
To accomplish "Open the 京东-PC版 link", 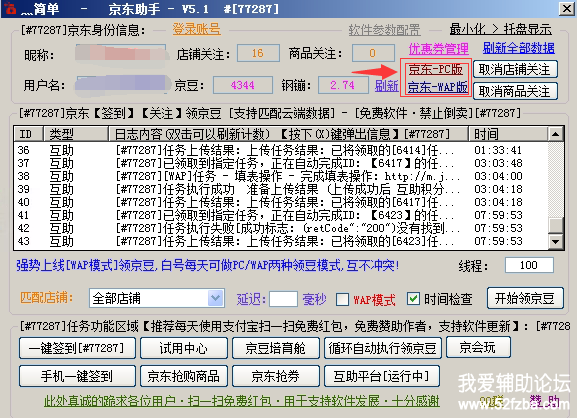I will (435, 69).
